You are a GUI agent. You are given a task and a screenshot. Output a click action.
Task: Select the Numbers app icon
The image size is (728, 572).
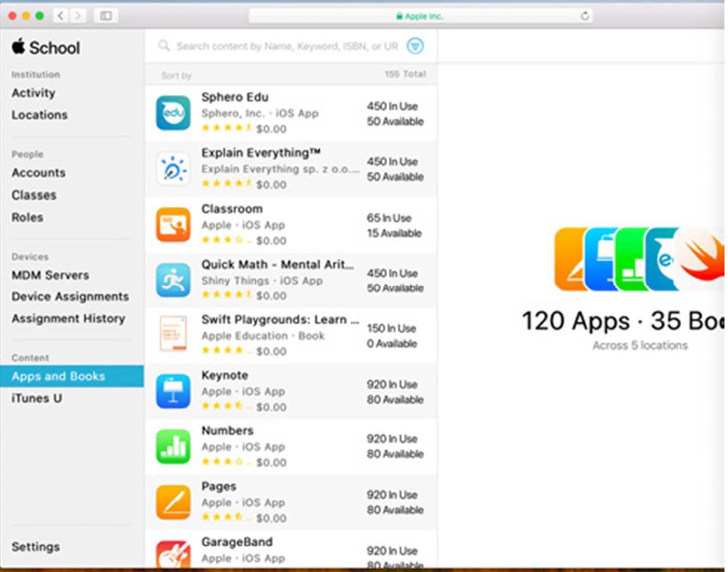pyautogui.click(x=173, y=447)
